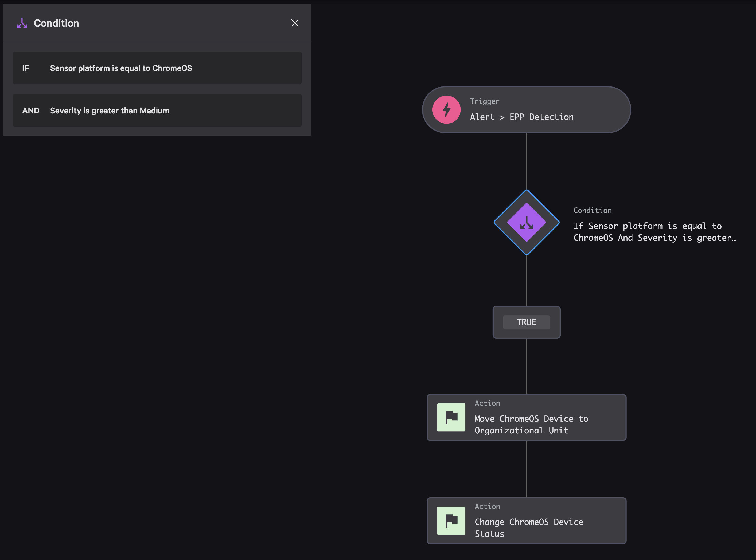Click 'Condition' label above flow summary
The image size is (756, 560).
pos(593,211)
